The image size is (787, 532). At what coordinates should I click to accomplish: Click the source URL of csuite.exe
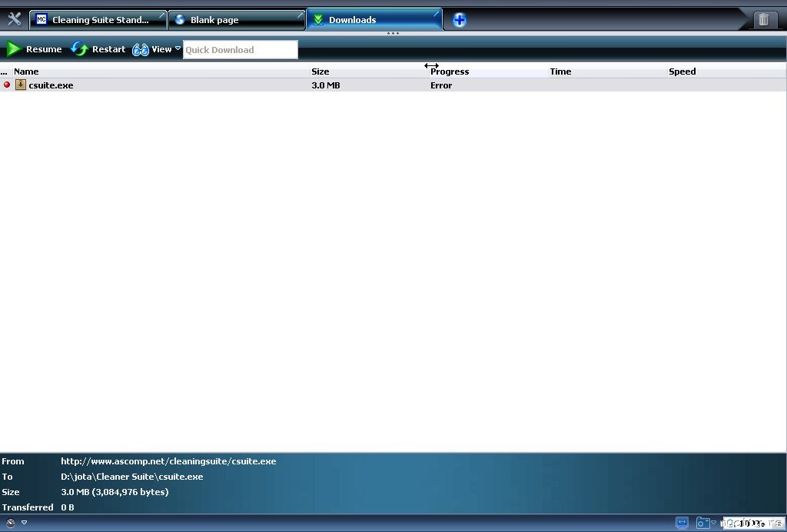point(168,461)
